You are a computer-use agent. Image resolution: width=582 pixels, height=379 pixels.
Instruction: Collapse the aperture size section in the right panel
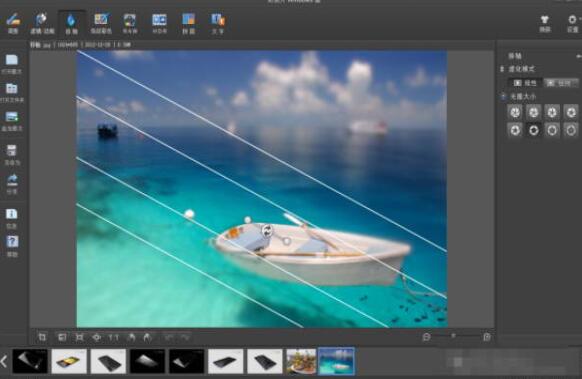click(x=503, y=97)
